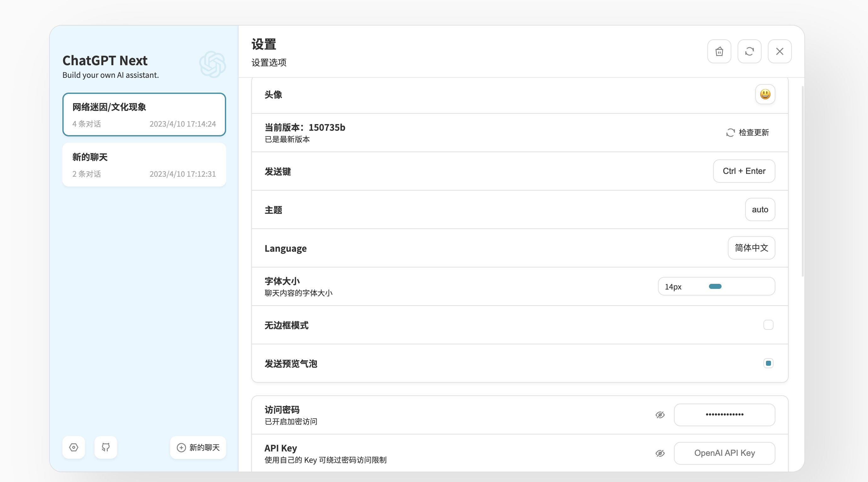Screen dimensions: 868x482
Task: Open the 主题 auto theme dropdown
Action: [x=760, y=209]
